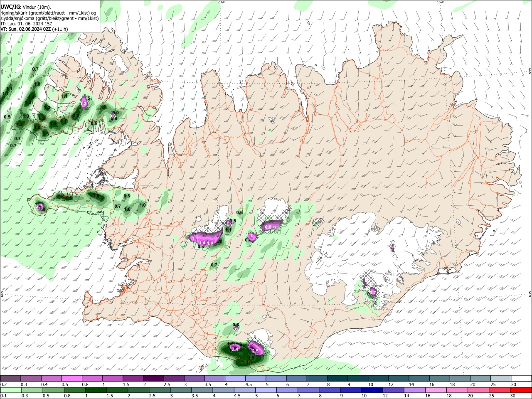This screenshot has height=399, width=532.
Task: Select the 'IT: Lau. 01. 06. 2024 15Z' line
Action: tap(26, 24)
